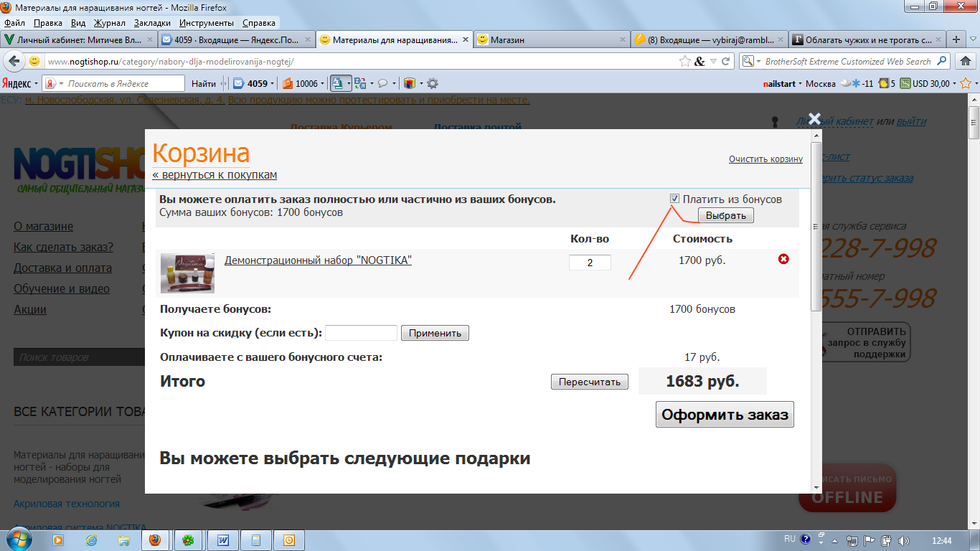980x551 pixels.
Task: Open the Инструменты menu
Action: [207, 23]
